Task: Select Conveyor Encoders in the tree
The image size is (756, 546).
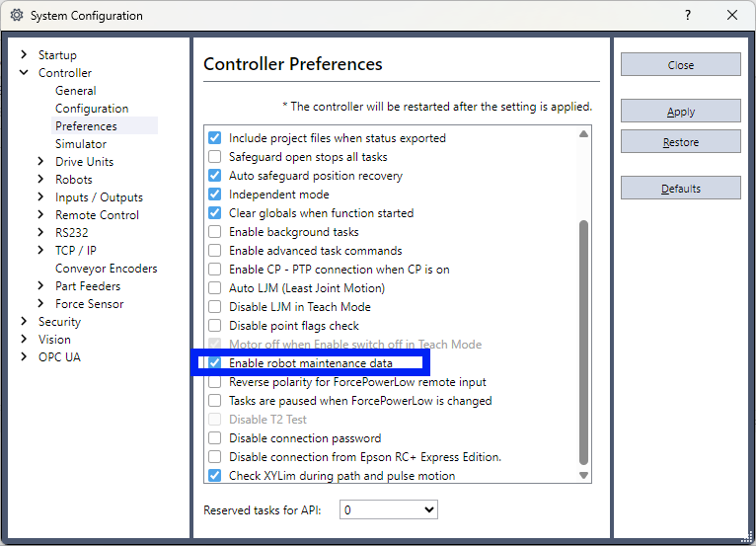Action: 106,269
